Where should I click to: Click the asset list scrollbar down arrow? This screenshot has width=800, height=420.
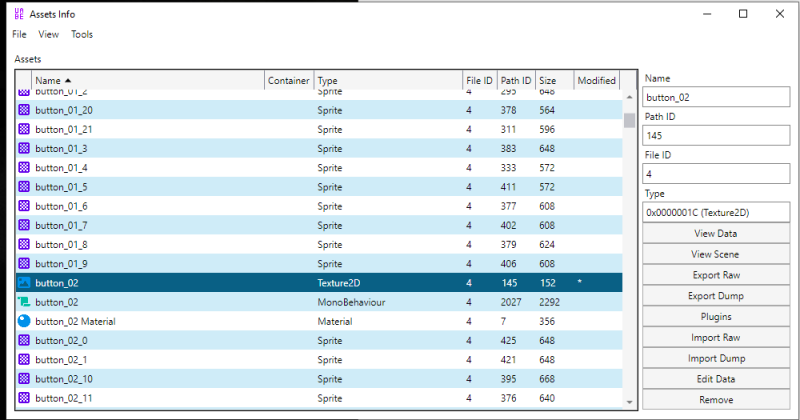(630, 402)
